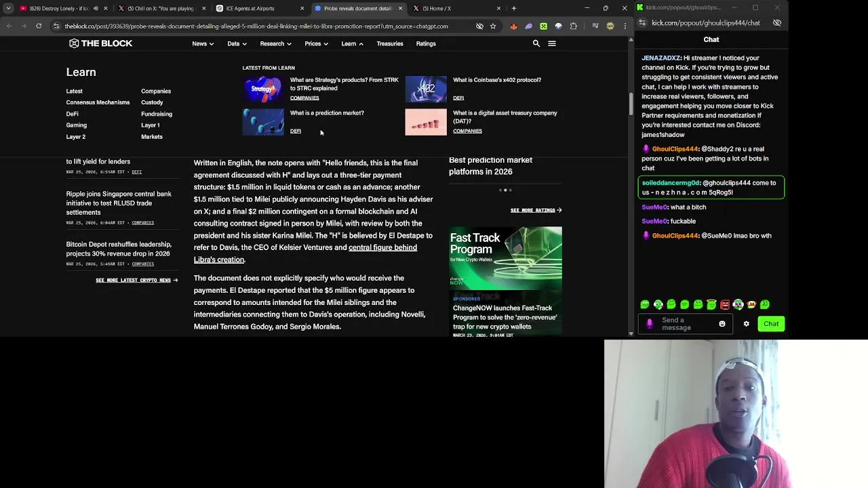This screenshot has height=488, width=868.
Task: Insert the first green smiling emote
Action: click(645, 305)
